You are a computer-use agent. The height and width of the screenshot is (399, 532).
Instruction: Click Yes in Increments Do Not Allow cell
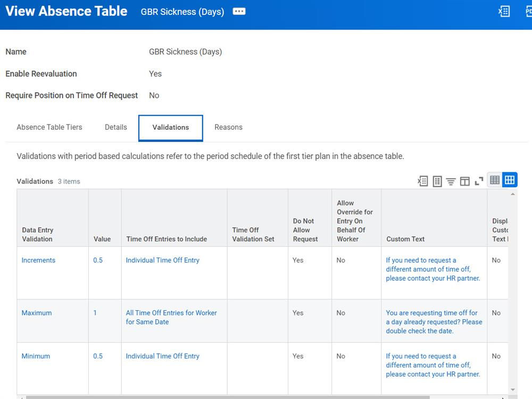(298, 260)
